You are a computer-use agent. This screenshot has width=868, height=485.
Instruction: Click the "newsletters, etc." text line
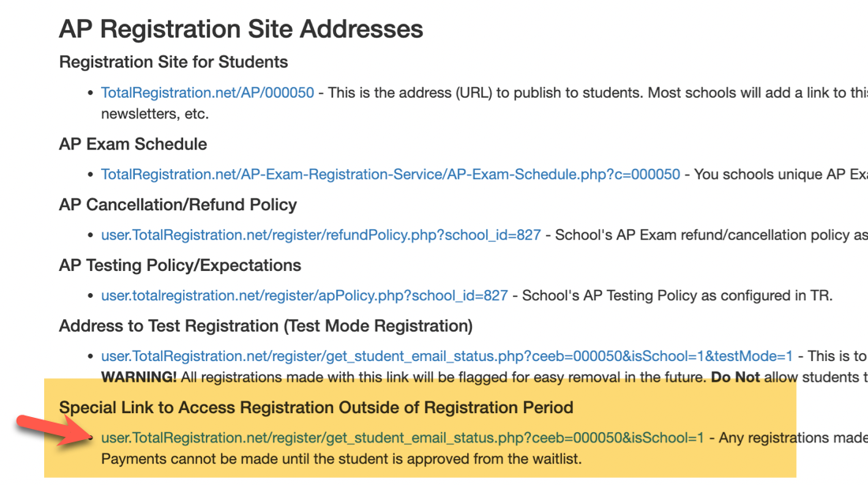(x=155, y=115)
